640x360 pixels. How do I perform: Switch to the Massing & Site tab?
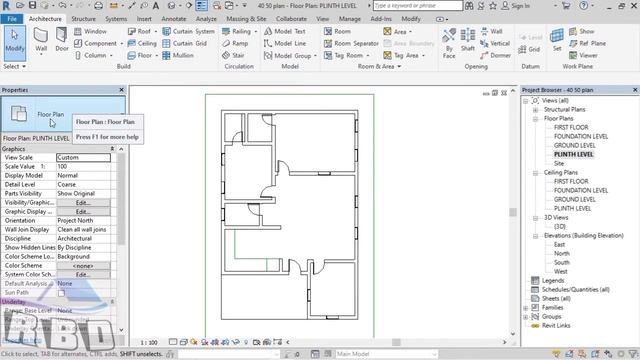coord(246,19)
